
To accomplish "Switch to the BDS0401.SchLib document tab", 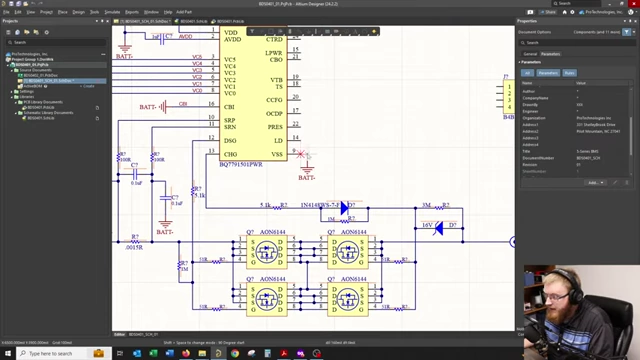I will point(191,21).
